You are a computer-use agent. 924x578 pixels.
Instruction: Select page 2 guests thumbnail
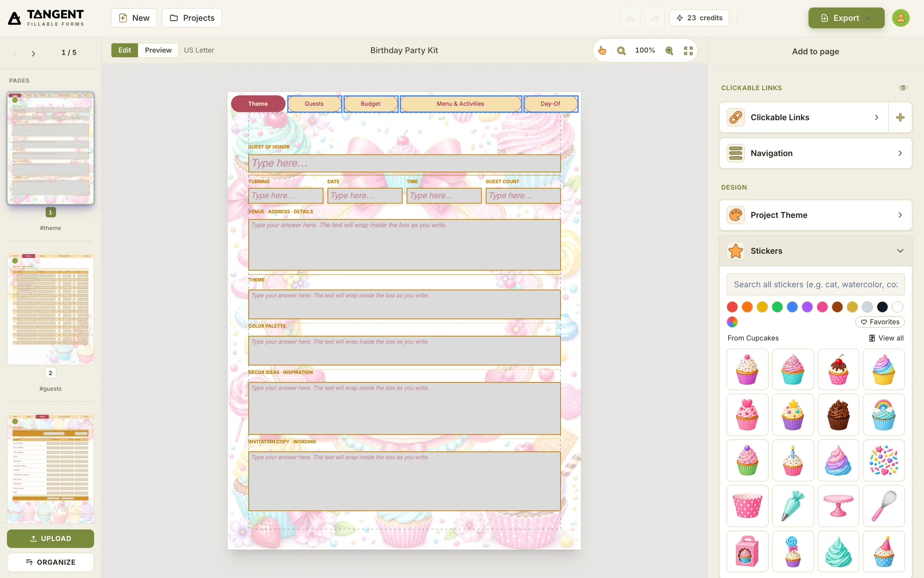(50, 309)
